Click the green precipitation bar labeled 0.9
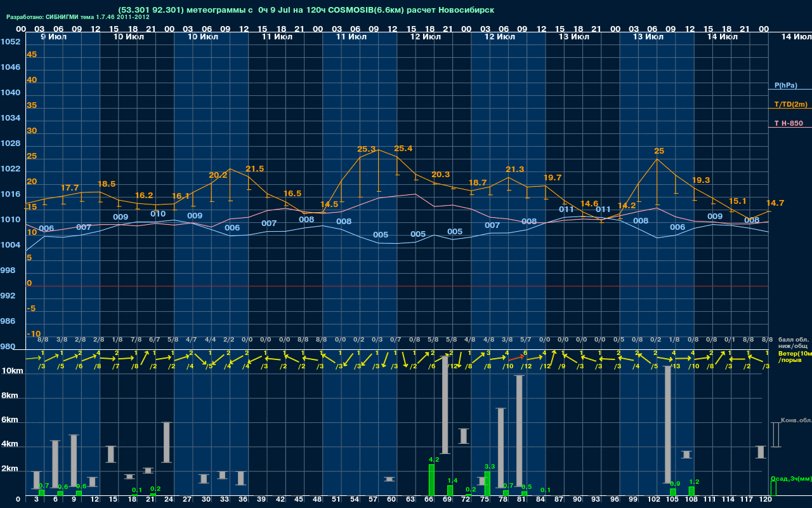This screenshot has width=812, height=508. coord(673,492)
